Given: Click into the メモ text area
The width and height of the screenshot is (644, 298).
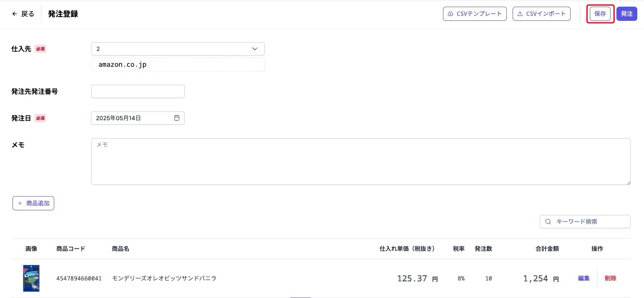Looking at the screenshot, I should click(x=361, y=162).
